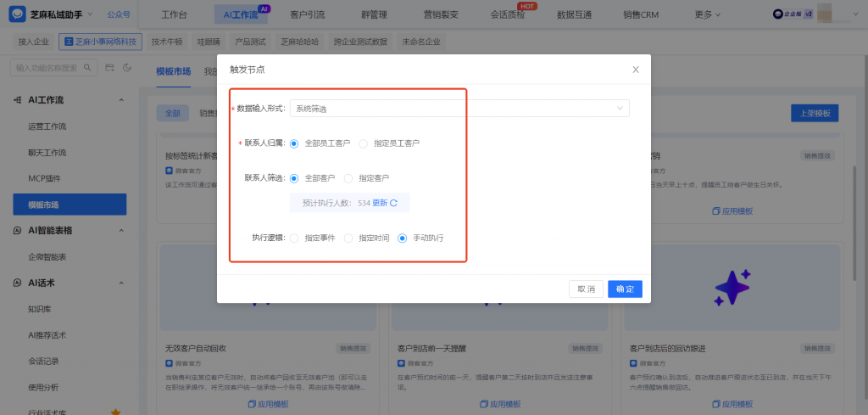
Task: Click the 接入企业 button
Action: [x=34, y=42]
